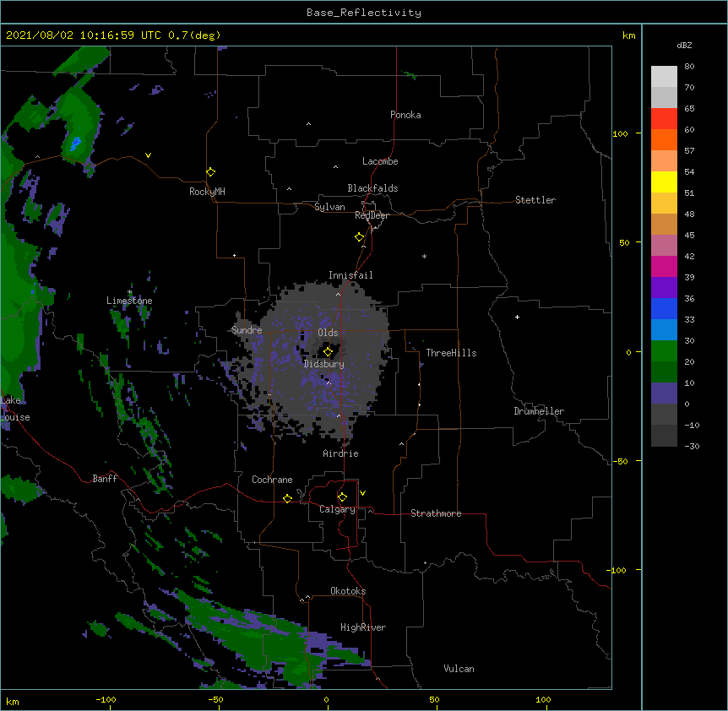Click the yellow V marker east of Calgary
The width and height of the screenshot is (728, 711).
tap(362, 493)
